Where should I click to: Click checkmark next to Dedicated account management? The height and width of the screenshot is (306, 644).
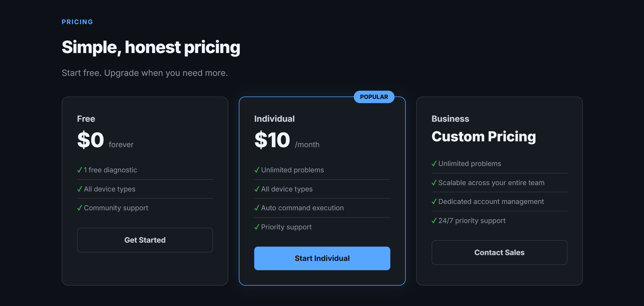coord(434,202)
